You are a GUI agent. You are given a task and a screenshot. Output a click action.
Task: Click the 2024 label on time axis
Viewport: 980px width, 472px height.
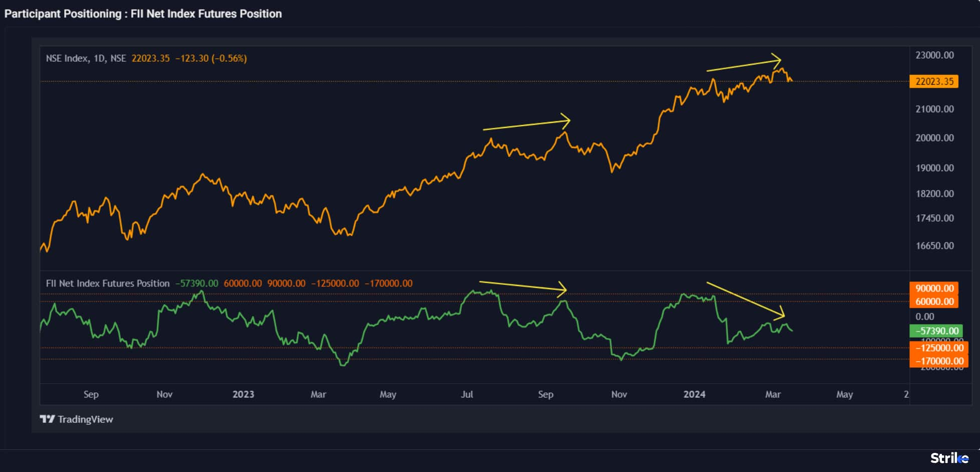tap(694, 394)
